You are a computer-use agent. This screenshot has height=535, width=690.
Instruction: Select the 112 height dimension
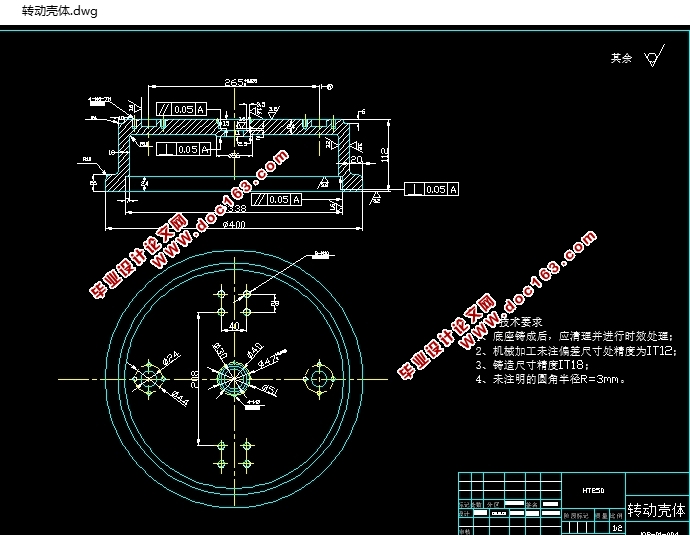coord(384,154)
